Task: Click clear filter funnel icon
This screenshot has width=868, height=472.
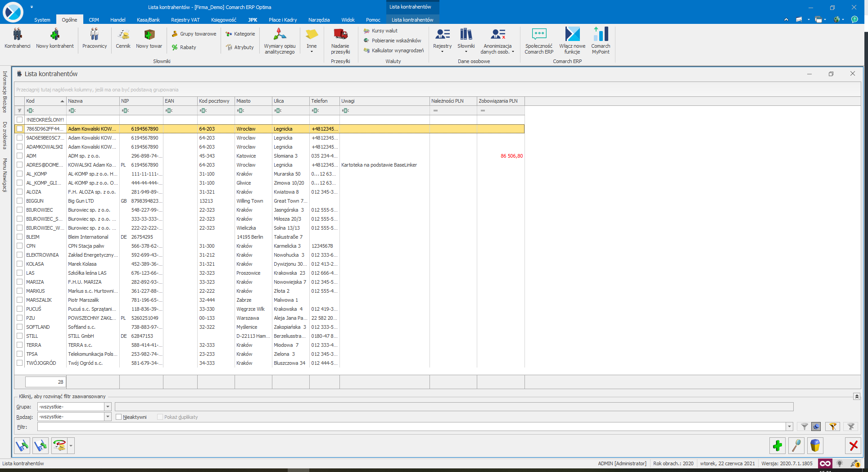Action: (850, 427)
